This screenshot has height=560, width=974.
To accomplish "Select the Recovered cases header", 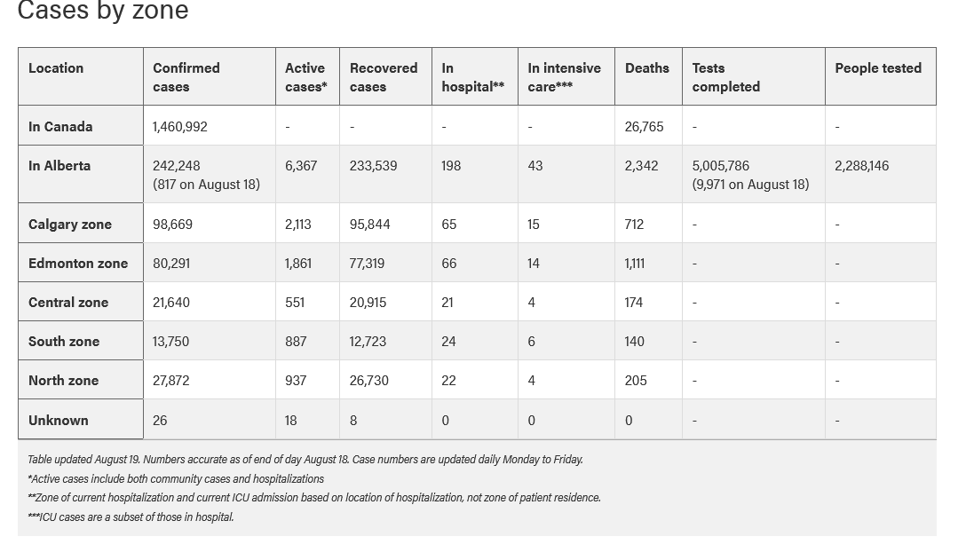I will point(385,76).
